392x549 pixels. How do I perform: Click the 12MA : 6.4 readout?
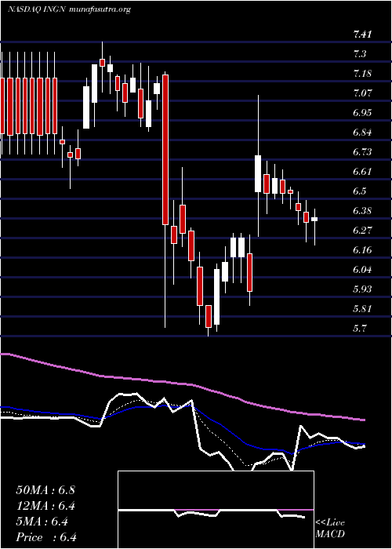(x=45, y=506)
